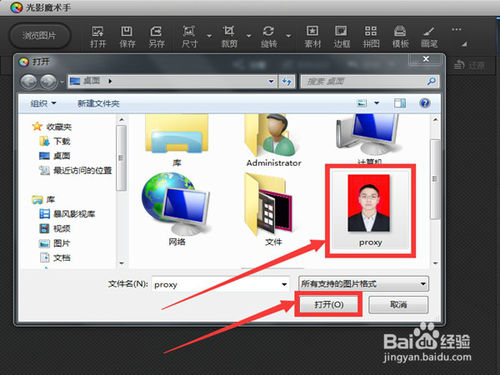Expand the address bar dropdown arrow
Viewport: 500px width, 375px height.
pos(271,81)
